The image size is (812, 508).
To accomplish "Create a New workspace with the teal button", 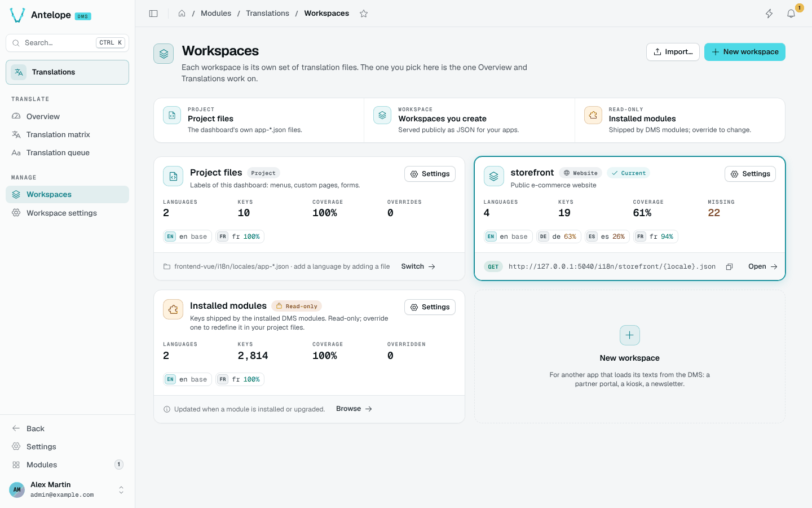I will click(x=744, y=52).
